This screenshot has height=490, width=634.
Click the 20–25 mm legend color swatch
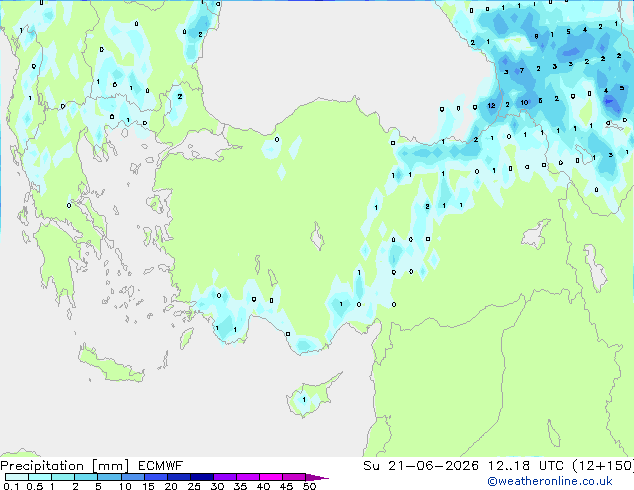click(x=178, y=477)
